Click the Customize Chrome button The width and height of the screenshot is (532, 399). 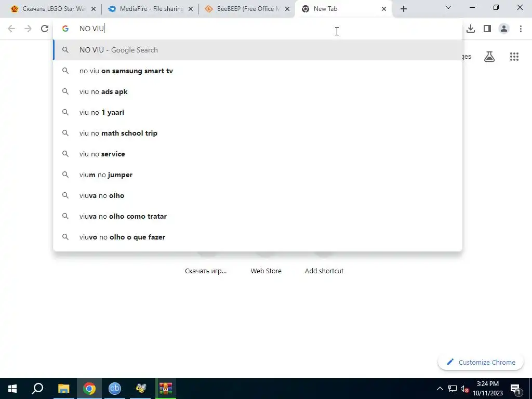pyautogui.click(x=481, y=362)
